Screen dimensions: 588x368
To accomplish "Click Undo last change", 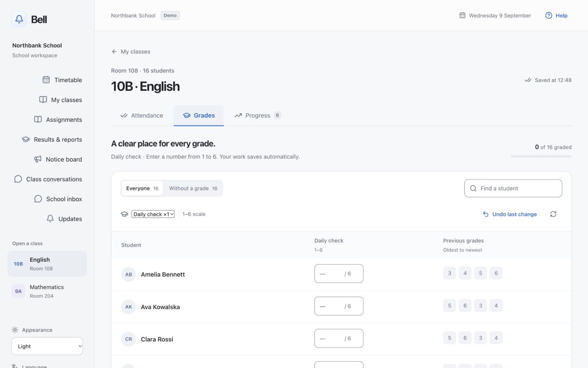I will point(510,214).
